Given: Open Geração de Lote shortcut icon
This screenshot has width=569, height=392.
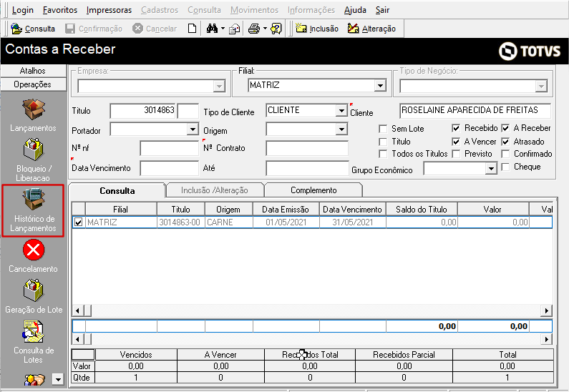Looking at the screenshot, I should click(34, 290).
